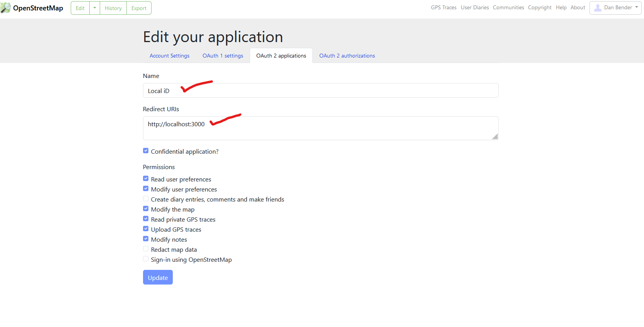Click the Export button

139,8
